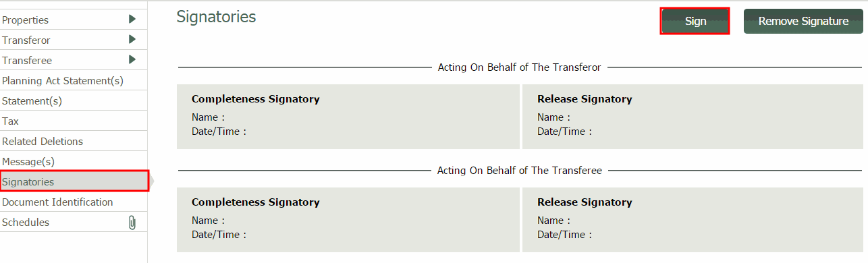This screenshot has width=868, height=263.
Task: Expand the Transferor arrow
Action: point(132,40)
